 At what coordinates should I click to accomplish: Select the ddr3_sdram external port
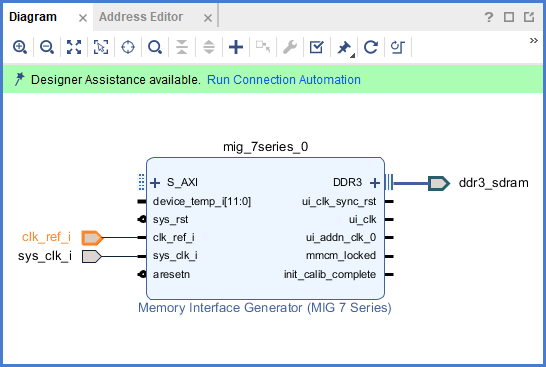[x=439, y=184]
